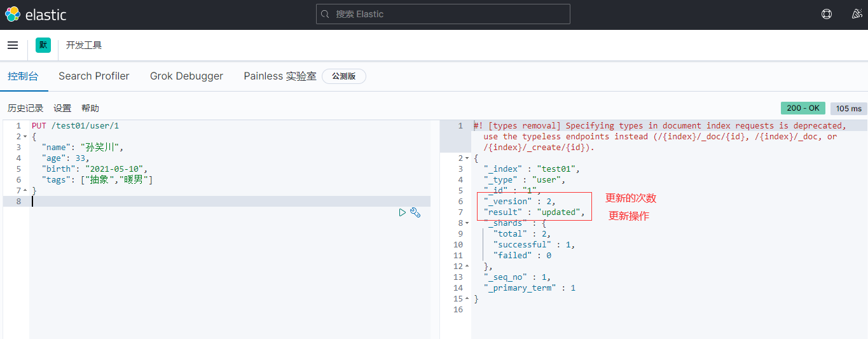
Task: Click the 105 ms response time badge
Action: tap(849, 109)
